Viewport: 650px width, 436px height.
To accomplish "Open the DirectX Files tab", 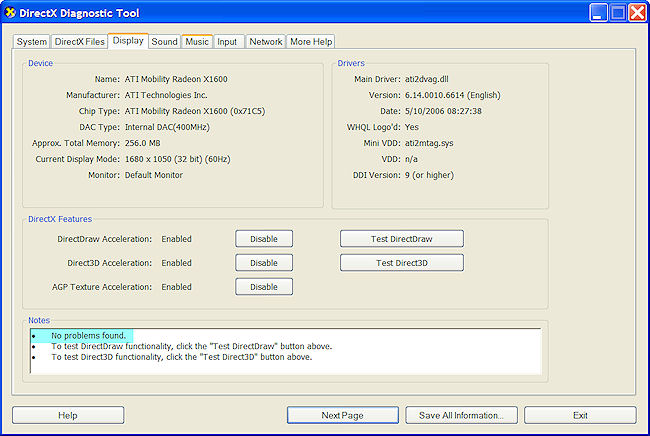I will tap(79, 42).
